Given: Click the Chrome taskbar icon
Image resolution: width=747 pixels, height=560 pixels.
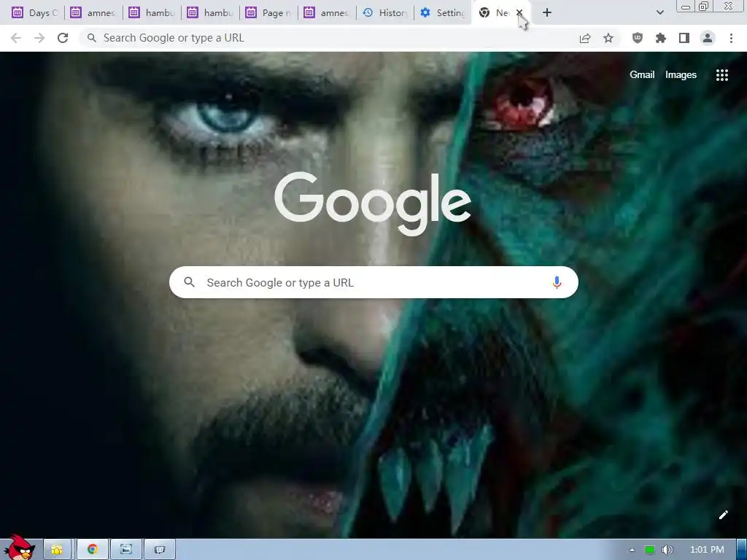Looking at the screenshot, I should pos(93,550).
